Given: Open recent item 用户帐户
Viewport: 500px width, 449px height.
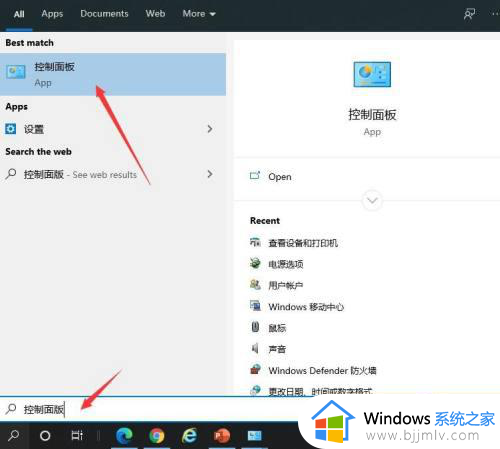Looking at the screenshot, I should pos(286,285).
